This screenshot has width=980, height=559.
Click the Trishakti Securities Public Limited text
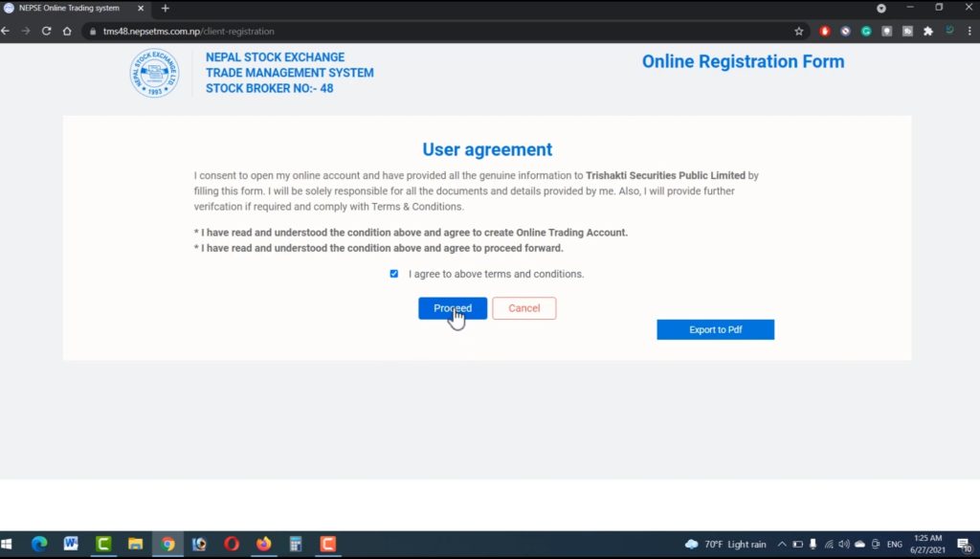click(666, 176)
